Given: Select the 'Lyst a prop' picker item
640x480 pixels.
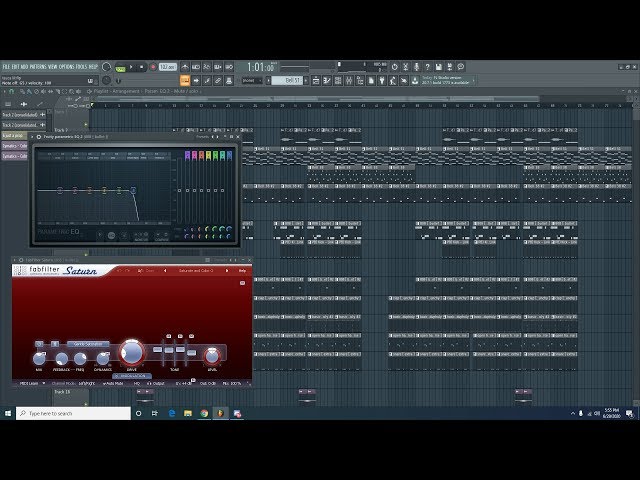Looking at the screenshot, I should [14, 135].
